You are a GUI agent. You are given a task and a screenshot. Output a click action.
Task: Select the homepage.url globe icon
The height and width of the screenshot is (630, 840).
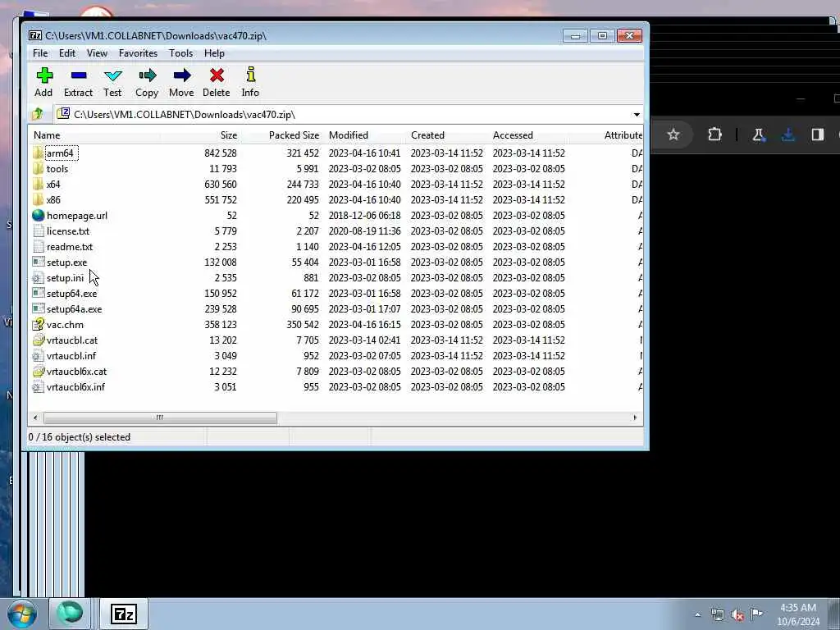pyautogui.click(x=38, y=216)
